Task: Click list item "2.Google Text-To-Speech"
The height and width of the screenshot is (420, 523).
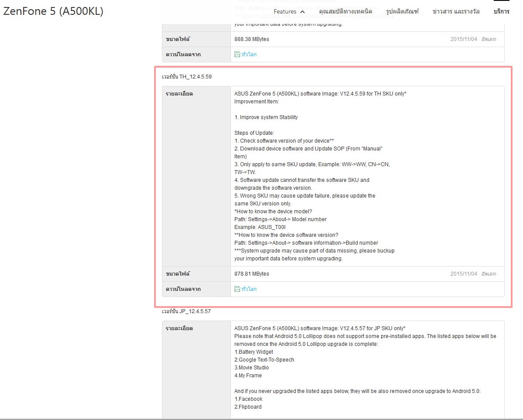Action: click(264, 360)
